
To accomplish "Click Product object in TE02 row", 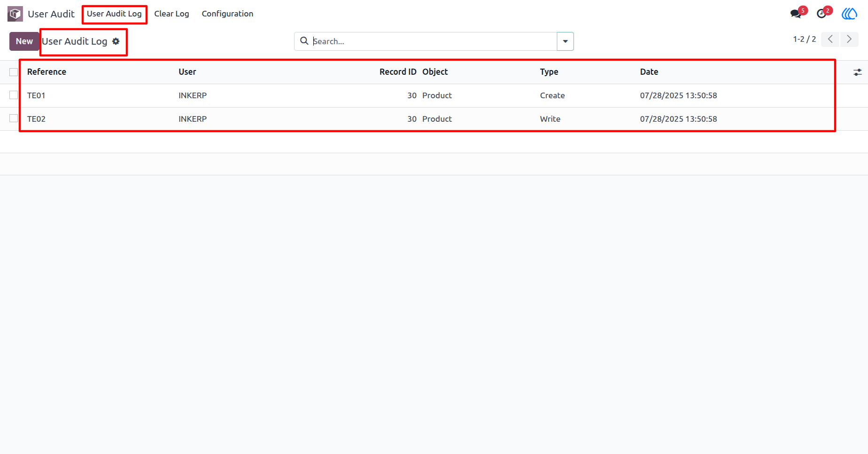I will [437, 119].
